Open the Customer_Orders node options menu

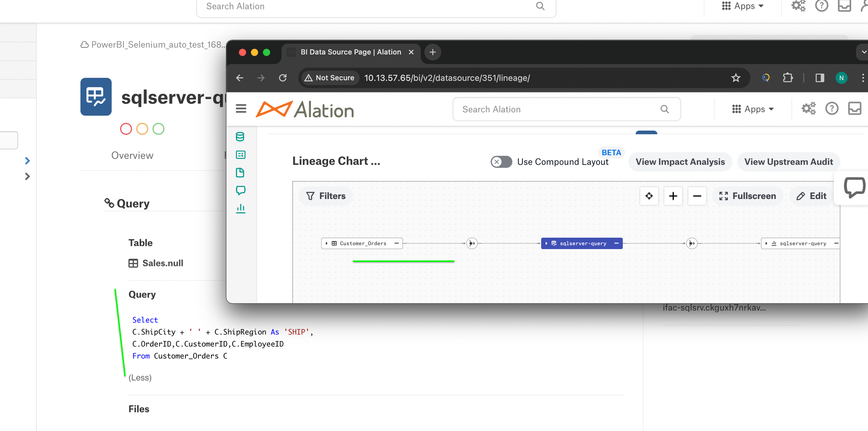pos(396,244)
